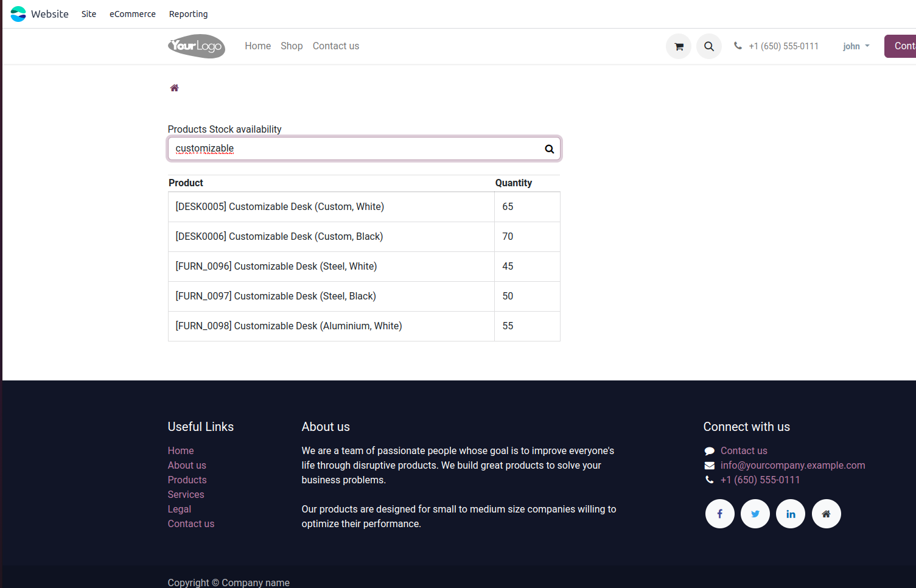Go to the Shop nav link
Viewport: 916px width, 588px height.
pos(292,46)
